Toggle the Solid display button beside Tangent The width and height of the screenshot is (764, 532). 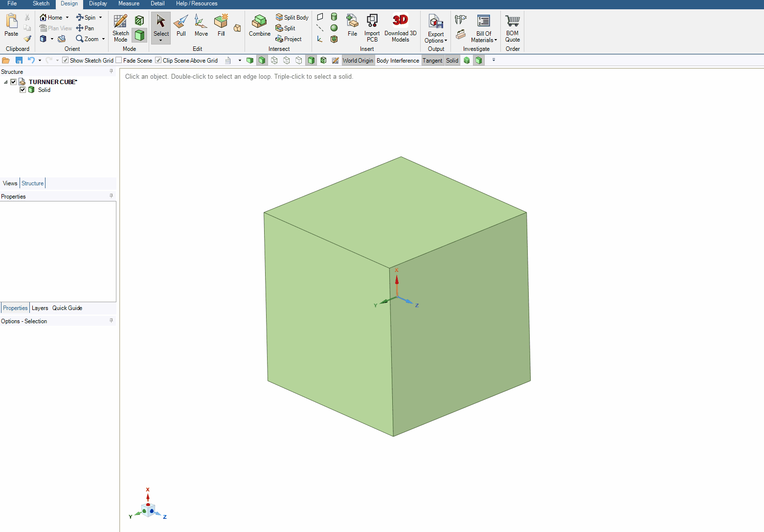[452, 61]
